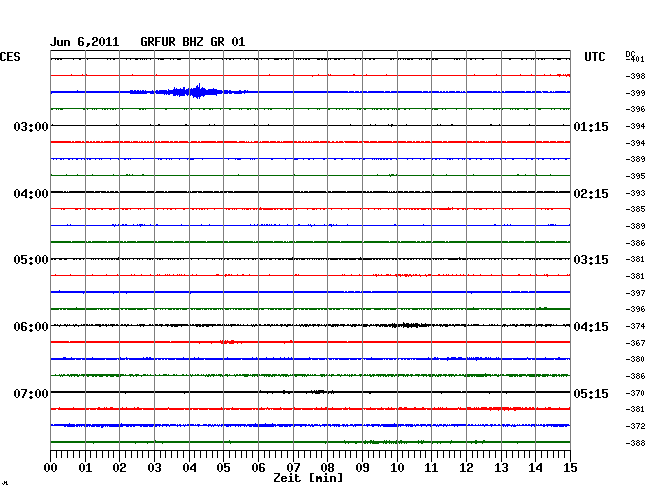Click the "04:15" UTC time label
The image size is (650, 494).
point(591,327)
